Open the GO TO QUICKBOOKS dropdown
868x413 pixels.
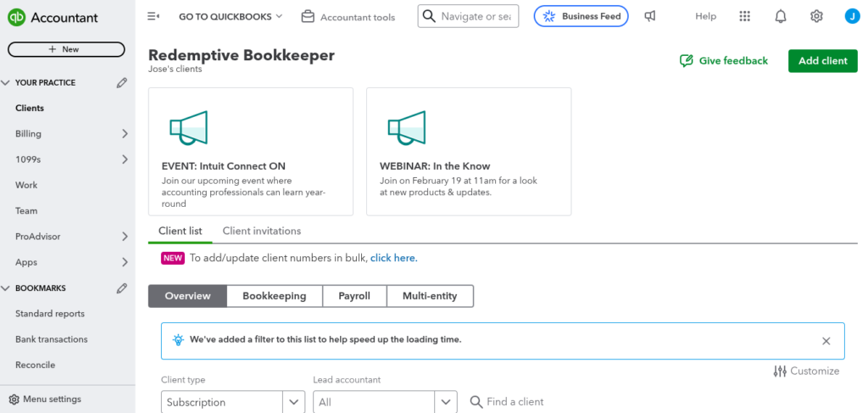(x=231, y=17)
